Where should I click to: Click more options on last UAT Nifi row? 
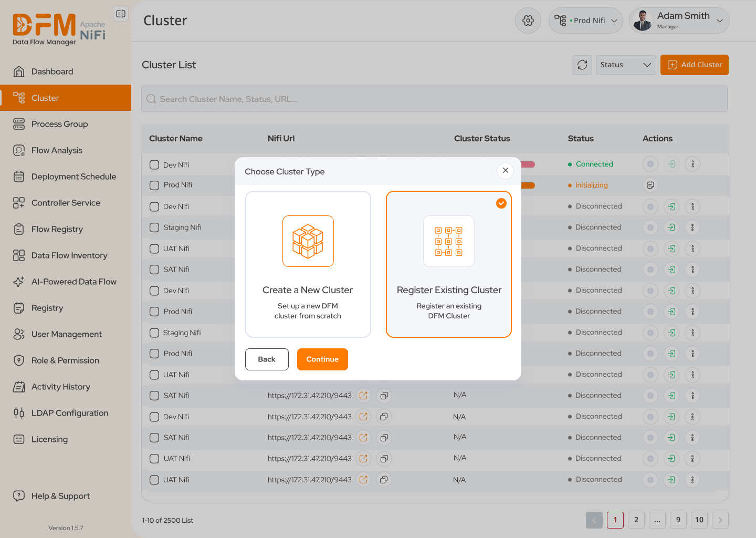click(x=692, y=480)
